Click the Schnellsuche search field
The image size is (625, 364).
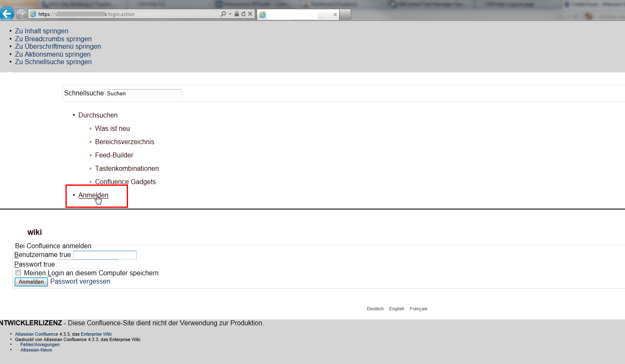(144, 94)
